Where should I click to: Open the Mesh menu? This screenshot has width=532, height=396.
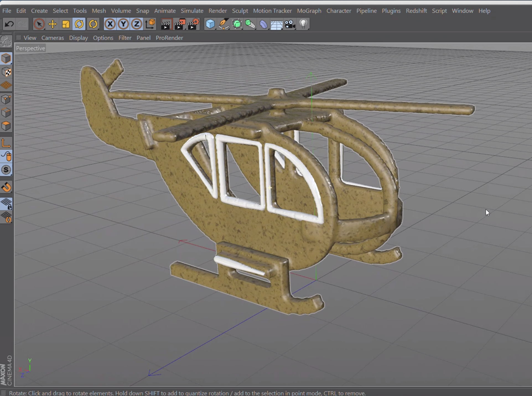tap(99, 11)
